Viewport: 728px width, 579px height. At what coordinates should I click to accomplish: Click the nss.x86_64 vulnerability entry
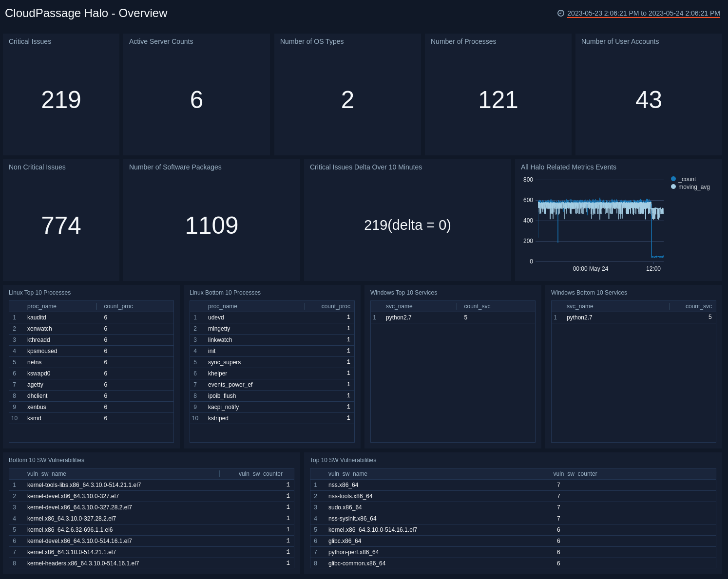[x=344, y=485]
